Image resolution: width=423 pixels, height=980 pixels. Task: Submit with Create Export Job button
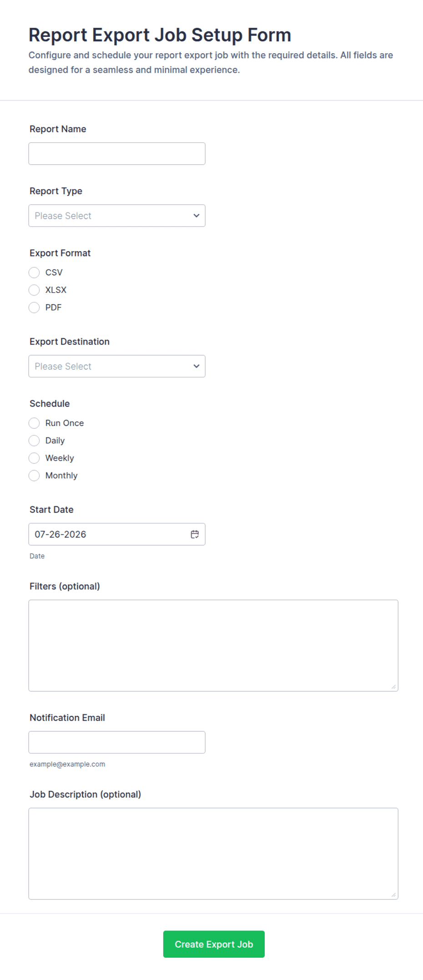(x=214, y=944)
